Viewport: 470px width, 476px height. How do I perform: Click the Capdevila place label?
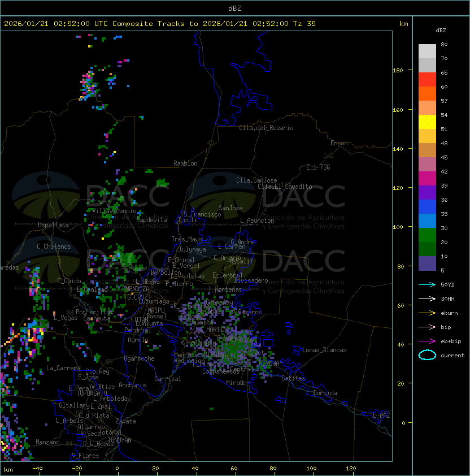point(151,220)
